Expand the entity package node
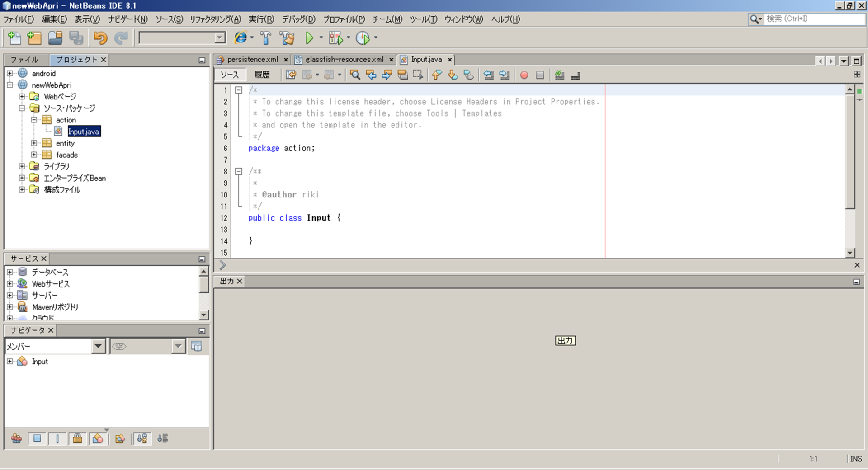 (x=34, y=143)
